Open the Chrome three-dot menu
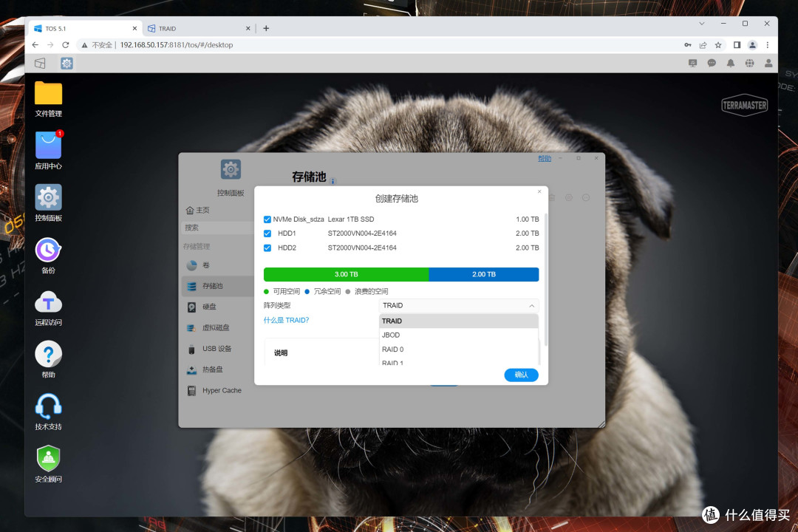The image size is (798, 532). click(768, 45)
